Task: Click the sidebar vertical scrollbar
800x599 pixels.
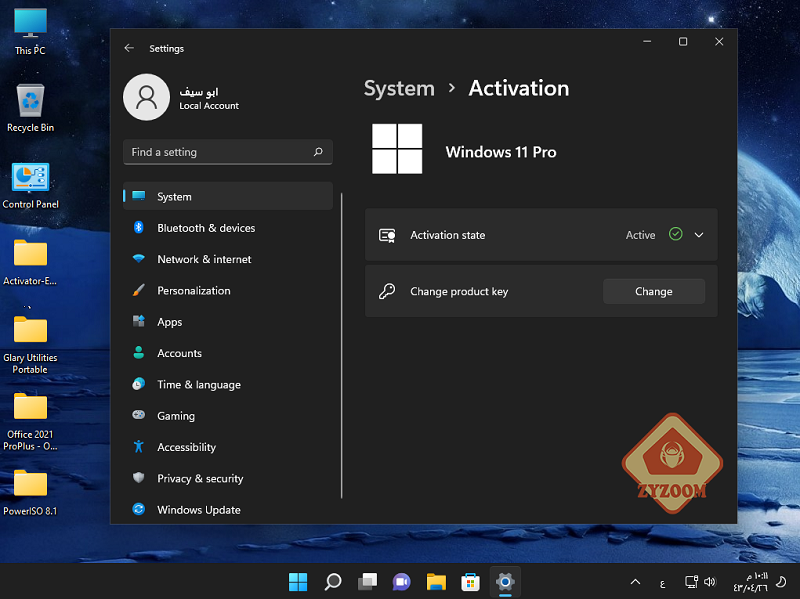Action: pyautogui.click(x=341, y=345)
